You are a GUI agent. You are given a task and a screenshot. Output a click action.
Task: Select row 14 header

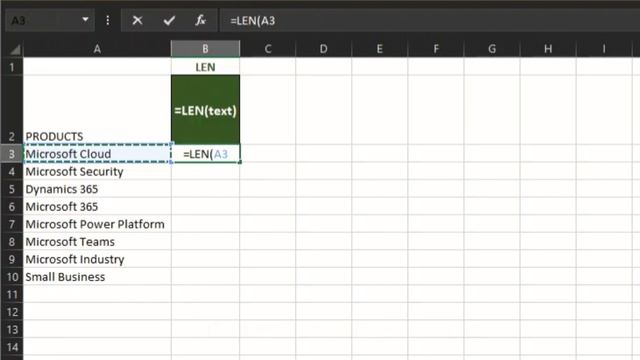point(12,347)
